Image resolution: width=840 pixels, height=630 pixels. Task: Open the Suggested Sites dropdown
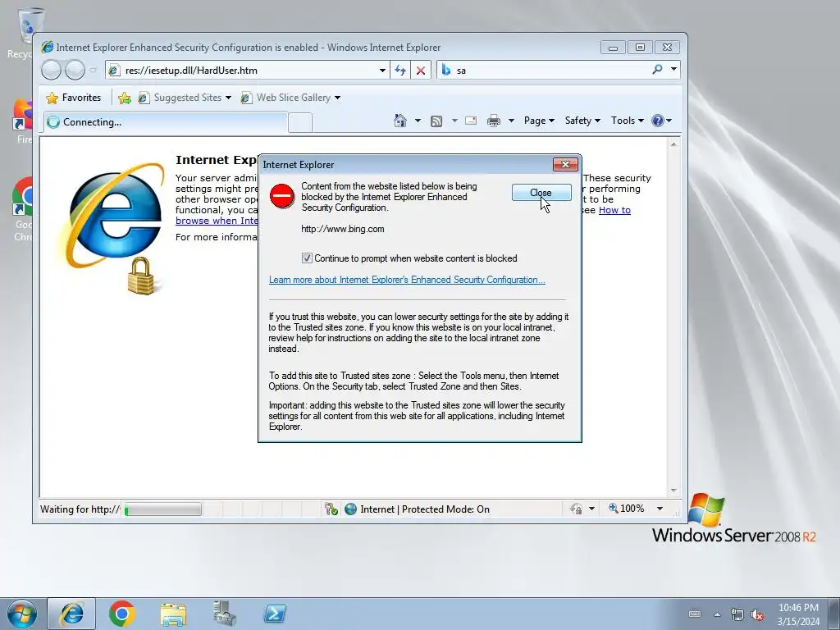(x=185, y=98)
